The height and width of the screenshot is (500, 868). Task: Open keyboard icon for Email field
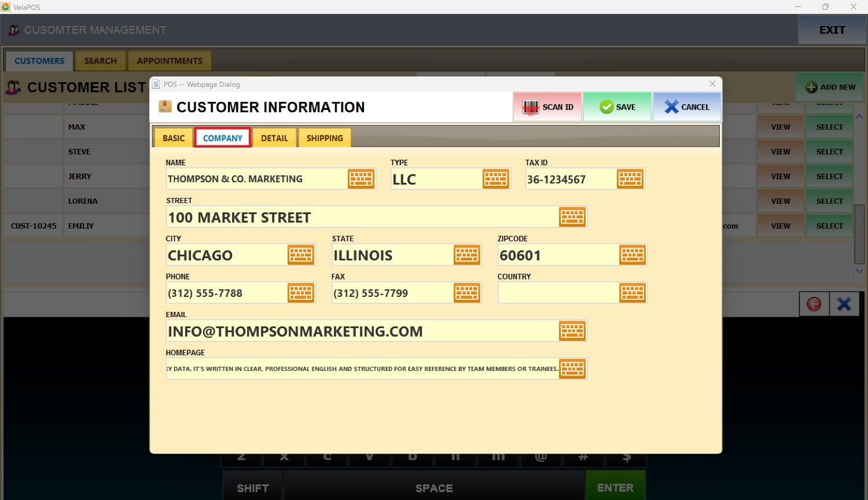[x=572, y=331]
